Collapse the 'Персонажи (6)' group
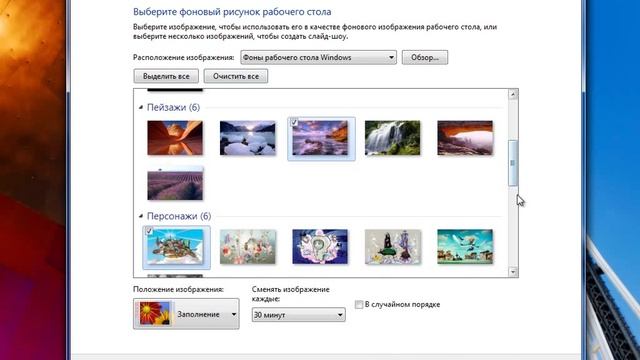The image size is (640, 360). [141, 216]
